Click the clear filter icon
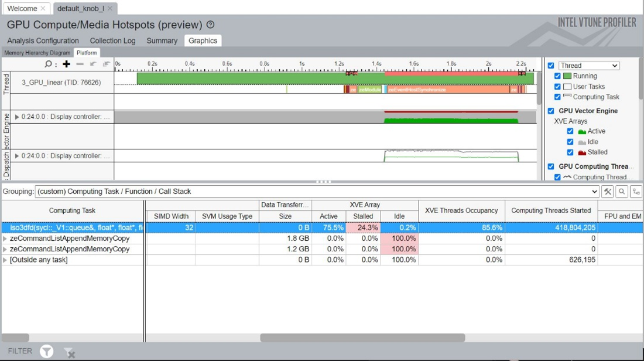Viewport: 644px width, 361px height. click(68, 352)
